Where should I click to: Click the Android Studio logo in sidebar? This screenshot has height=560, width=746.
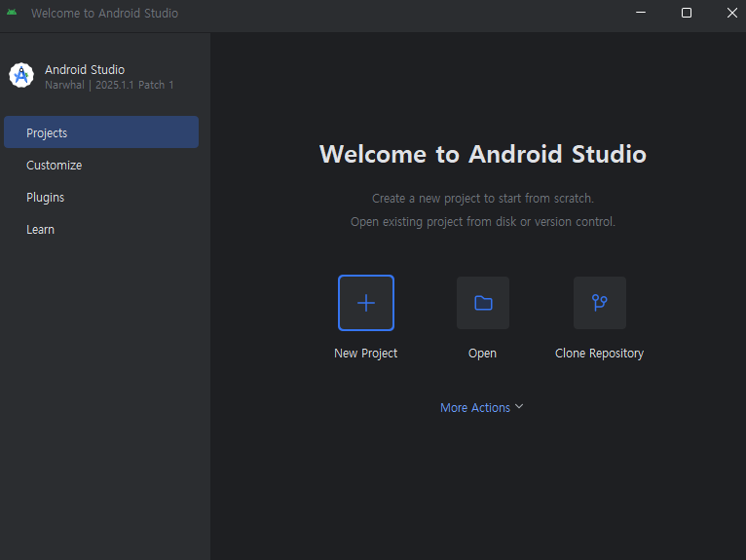pyautogui.click(x=21, y=75)
